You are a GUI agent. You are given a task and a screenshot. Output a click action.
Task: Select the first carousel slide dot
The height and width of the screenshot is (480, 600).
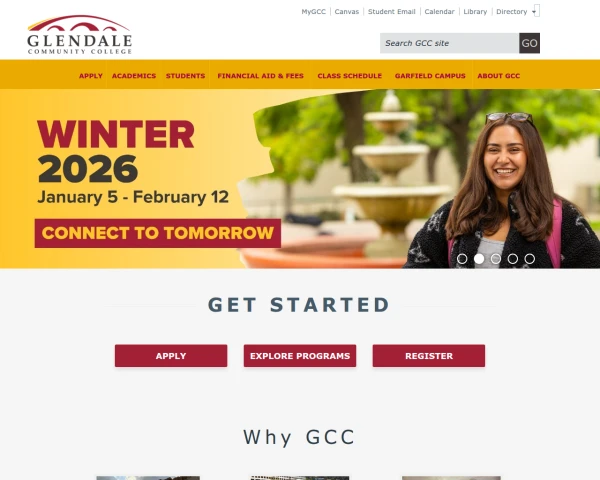click(x=462, y=259)
